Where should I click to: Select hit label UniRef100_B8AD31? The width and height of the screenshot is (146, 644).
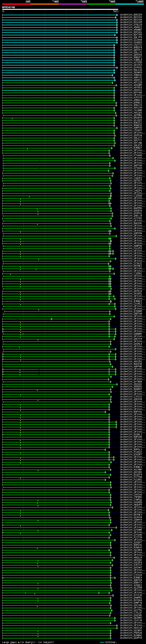[x=131, y=125]
